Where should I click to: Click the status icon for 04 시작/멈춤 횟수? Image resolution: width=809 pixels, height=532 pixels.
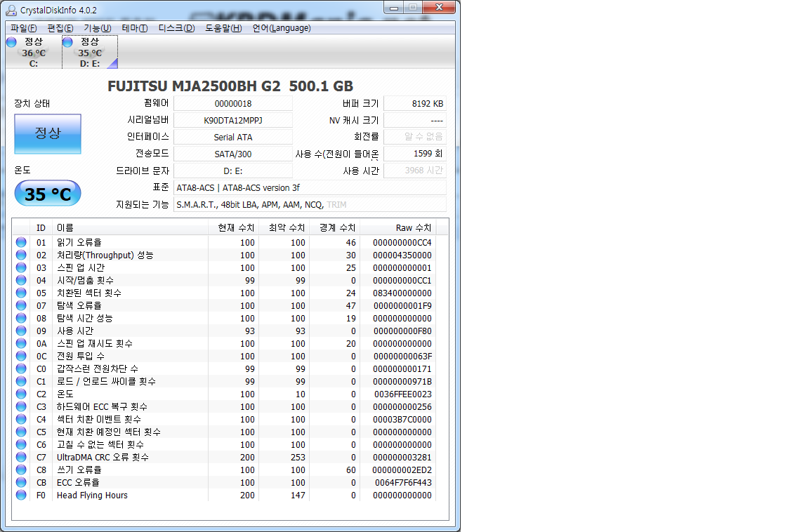pyautogui.click(x=21, y=280)
